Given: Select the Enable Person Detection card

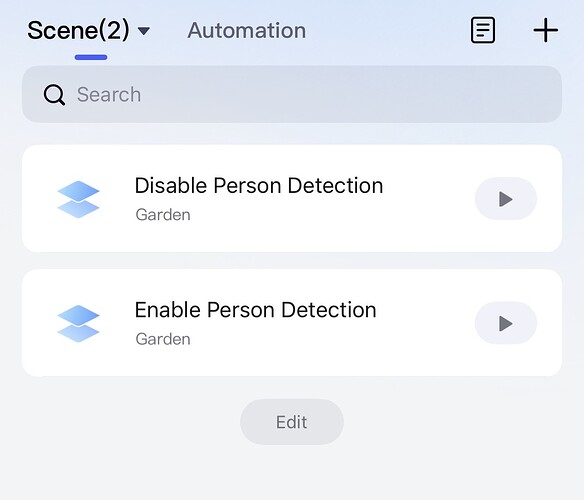Looking at the screenshot, I should tap(292, 323).
